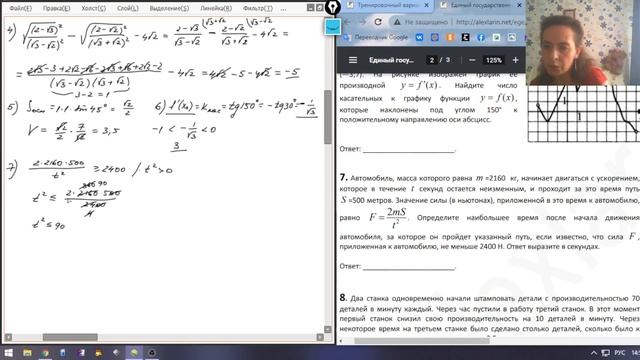Close the Тренировочный вариант tab
Screen dimensions: 640x360
427,5
